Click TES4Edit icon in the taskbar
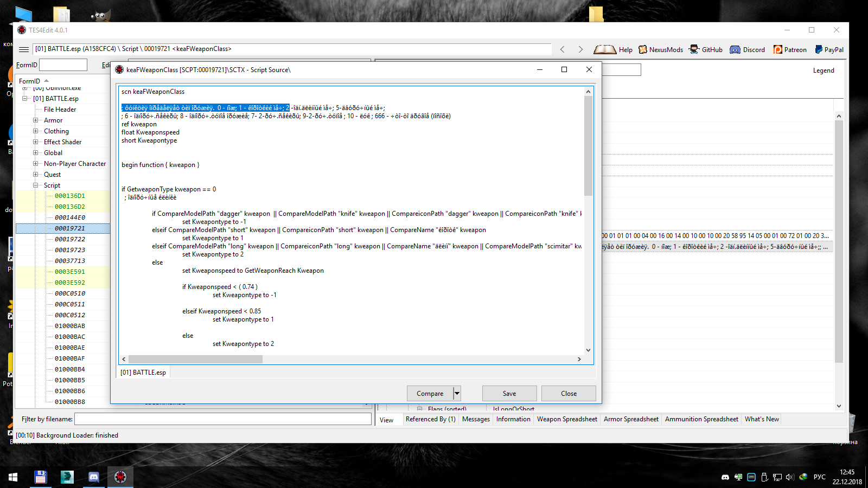Viewport: 868px width, 488px height. (120, 477)
